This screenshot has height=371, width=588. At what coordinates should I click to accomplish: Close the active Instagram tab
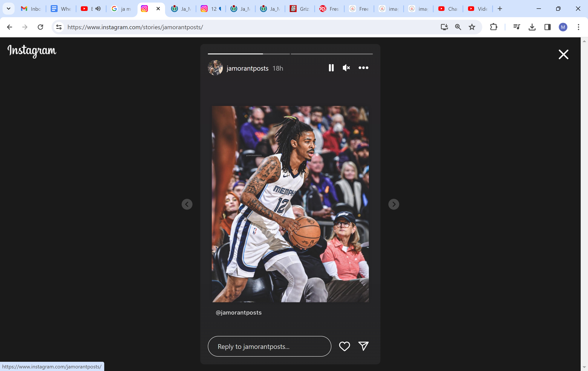pyautogui.click(x=158, y=9)
